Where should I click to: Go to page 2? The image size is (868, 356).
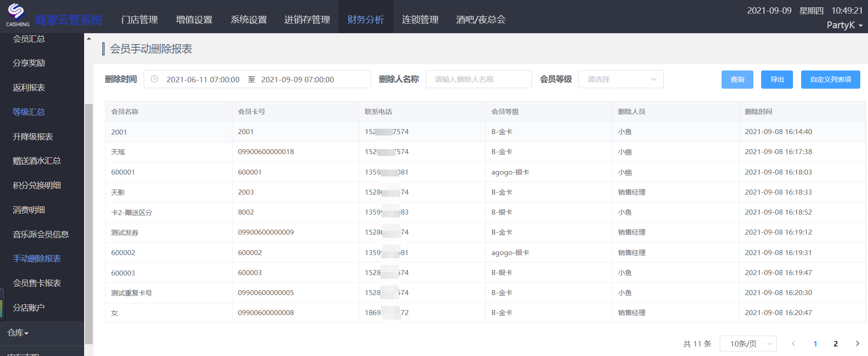[836, 344]
